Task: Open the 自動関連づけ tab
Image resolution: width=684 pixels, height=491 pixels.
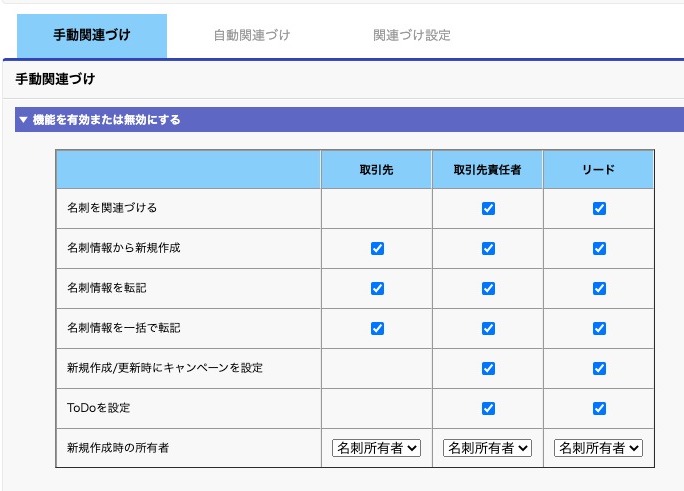Action: [252, 35]
